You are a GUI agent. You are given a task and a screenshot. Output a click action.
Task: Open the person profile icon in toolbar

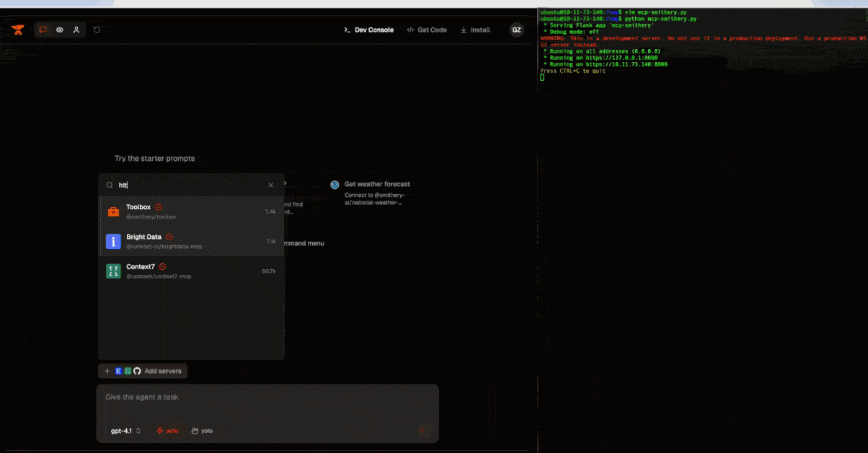tap(76, 30)
